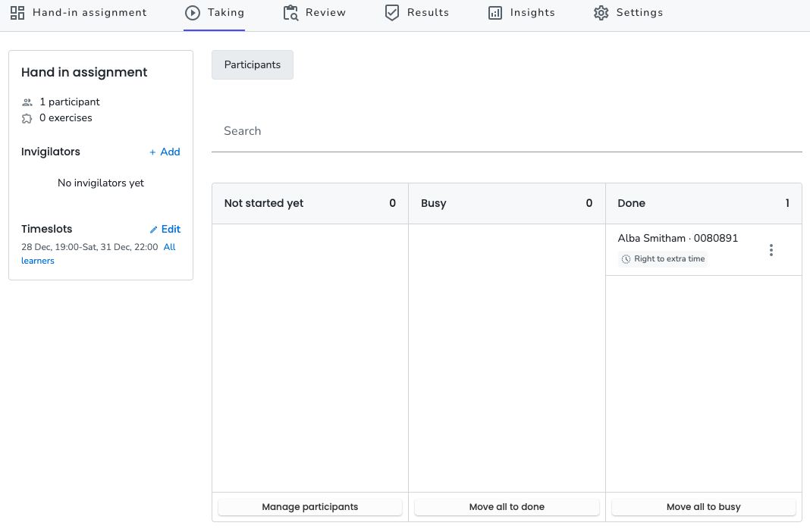810x532 pixels.
Task: Click Move all to busy
Action: pos(704,507)
